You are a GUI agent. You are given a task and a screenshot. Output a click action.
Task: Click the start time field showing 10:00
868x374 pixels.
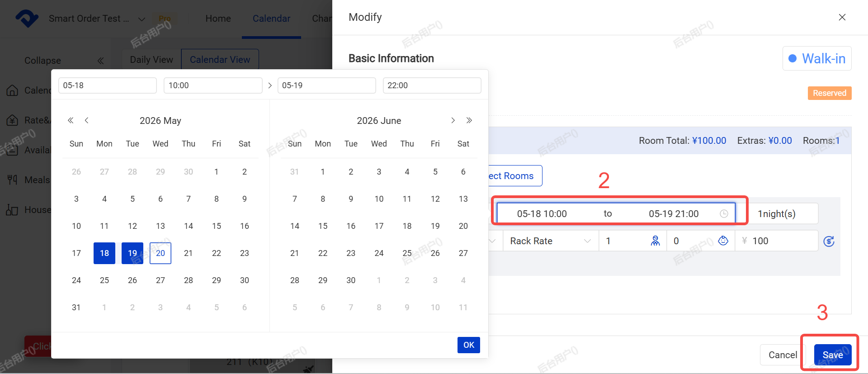213,85
